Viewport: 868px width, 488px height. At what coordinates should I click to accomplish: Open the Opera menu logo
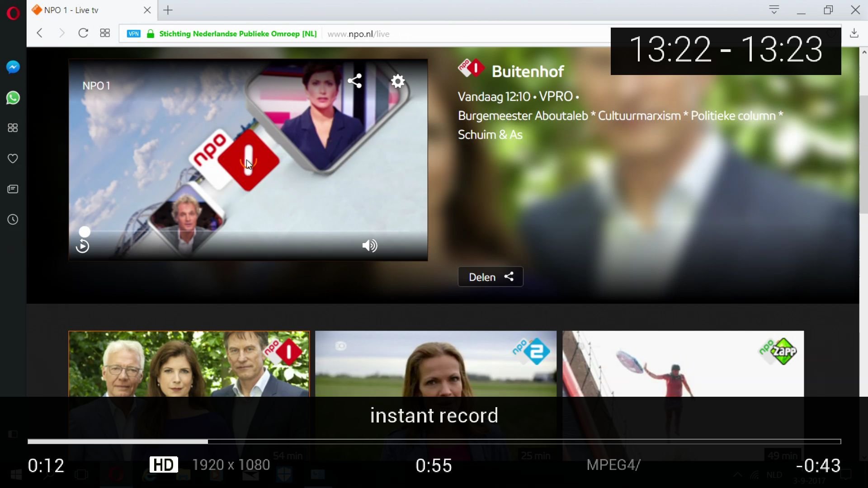[x=13, y=14]
